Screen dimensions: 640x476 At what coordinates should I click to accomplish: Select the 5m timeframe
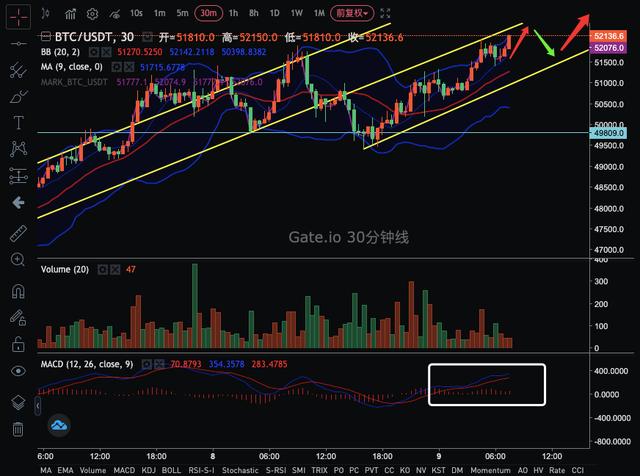point(182,13)
